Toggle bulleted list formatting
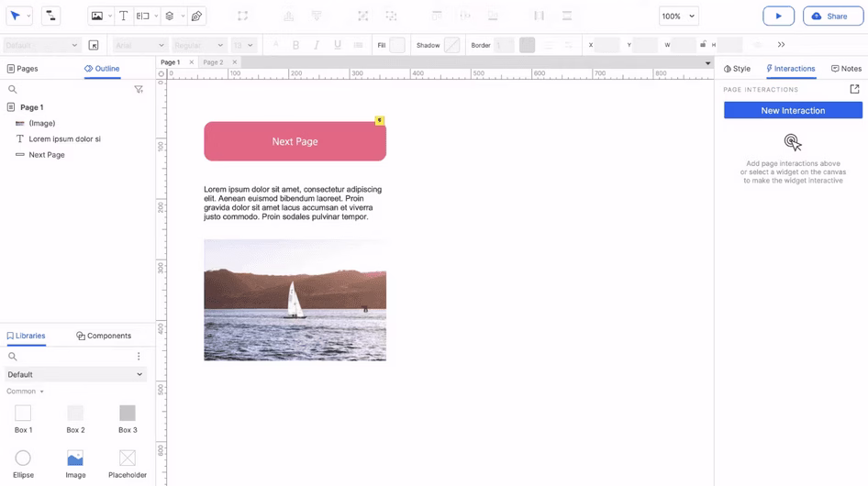This screenshot has height=486, width=868. coord(358,45)
